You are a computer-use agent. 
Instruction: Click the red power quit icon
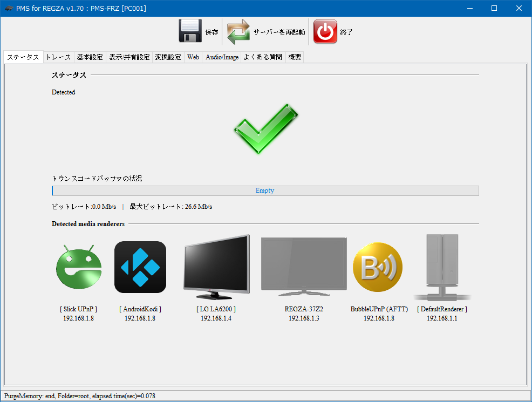[325, 32]
